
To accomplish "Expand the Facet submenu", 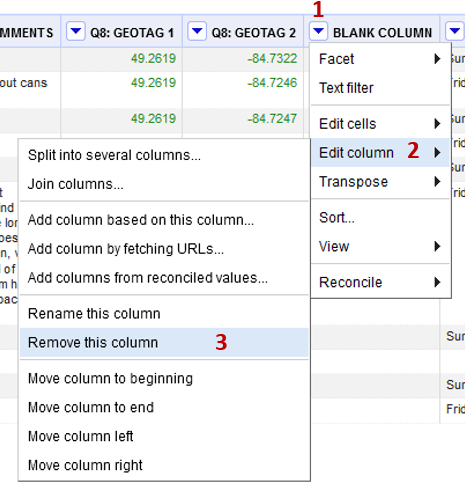I will coord(380,59).
